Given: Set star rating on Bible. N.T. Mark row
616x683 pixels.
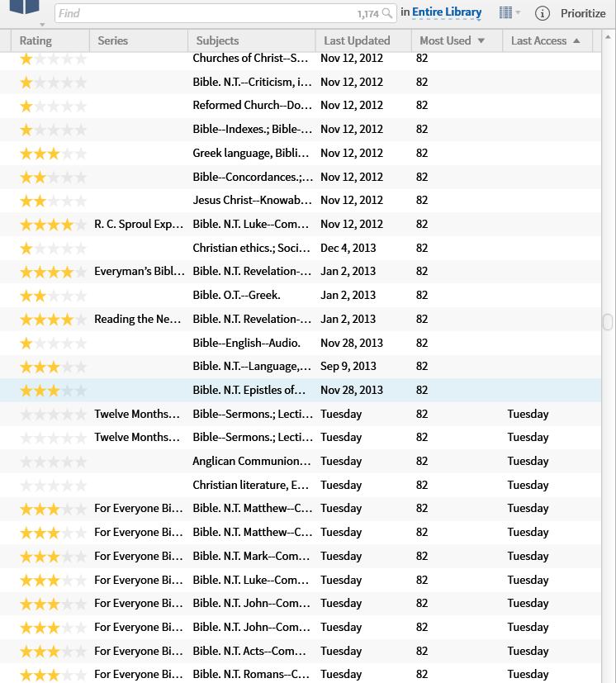Looking at the screenshot, I should [x=53, y=557].
